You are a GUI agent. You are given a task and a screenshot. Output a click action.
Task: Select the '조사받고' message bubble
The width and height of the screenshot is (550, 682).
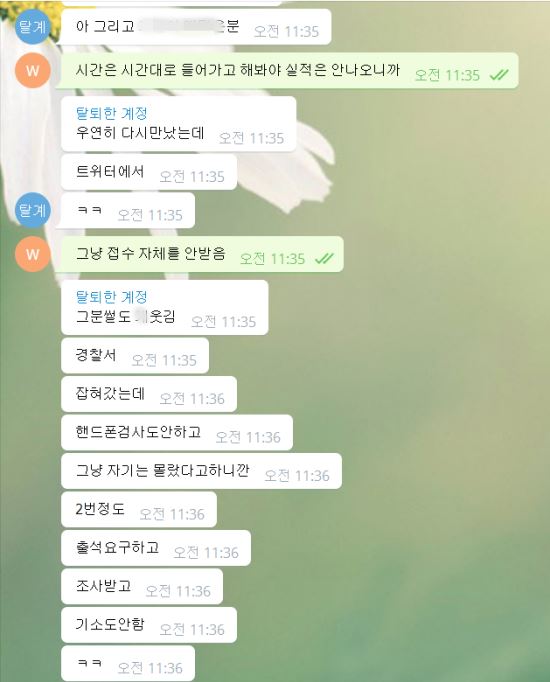point(142,586)
